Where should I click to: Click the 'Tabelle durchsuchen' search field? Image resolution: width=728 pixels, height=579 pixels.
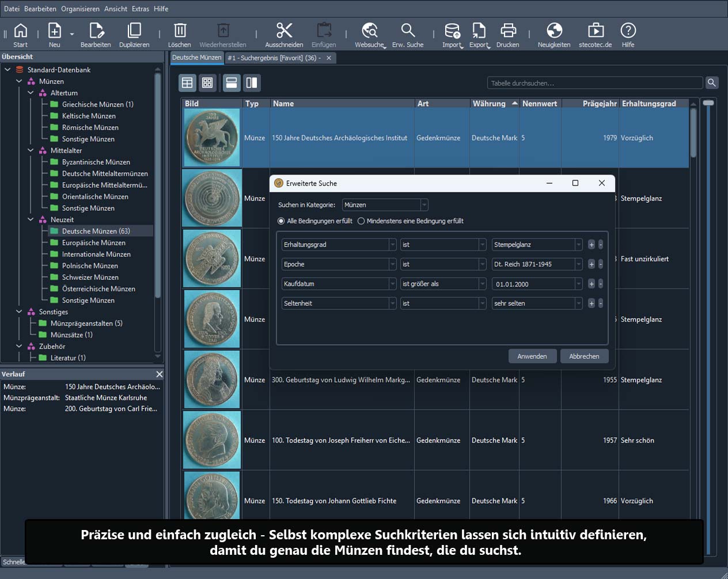click(x=594, y=83)
